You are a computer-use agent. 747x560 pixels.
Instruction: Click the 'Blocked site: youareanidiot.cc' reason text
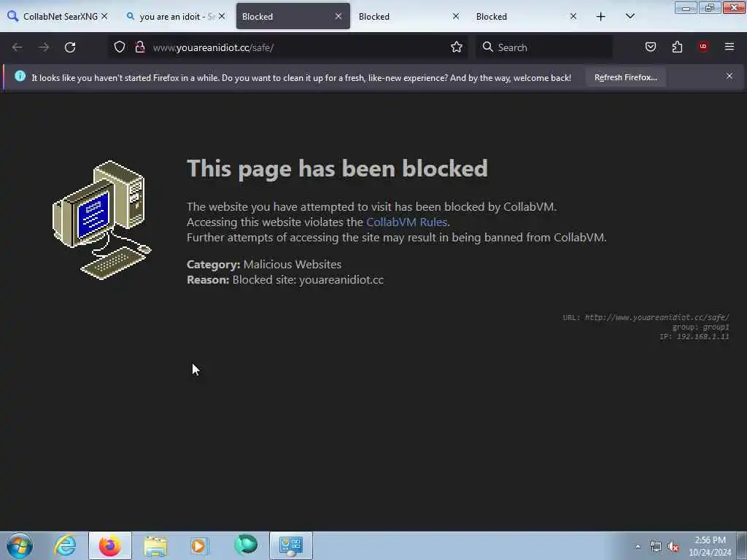pyautogui.click(x=308, y=279)
